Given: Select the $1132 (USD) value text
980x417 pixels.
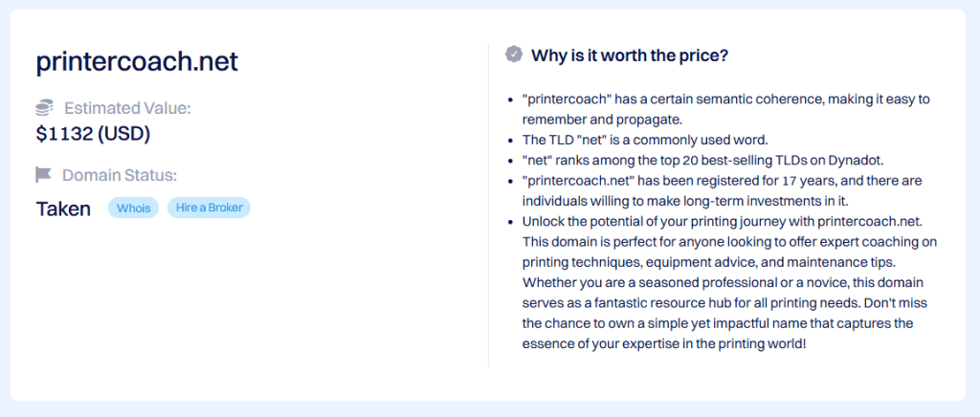Looking at the screenshot, I should 93,134.
